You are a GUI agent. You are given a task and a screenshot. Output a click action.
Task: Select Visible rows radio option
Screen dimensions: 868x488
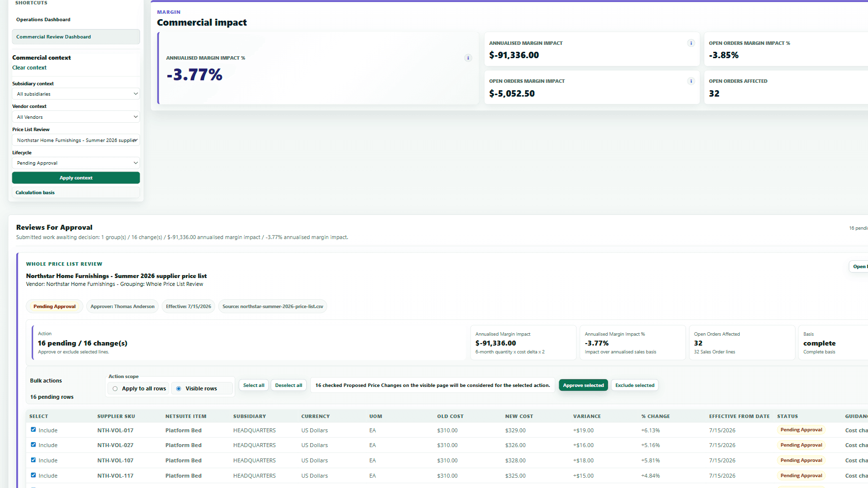[x=179, y=389]
